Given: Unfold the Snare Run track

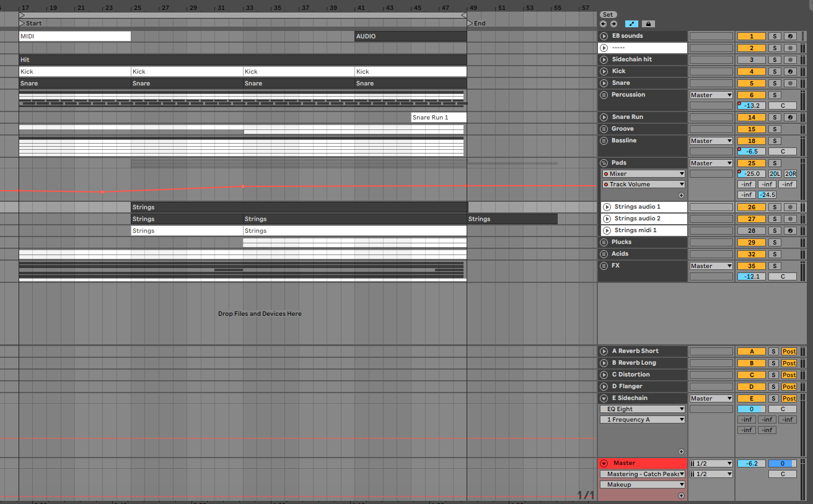Looking at the screenshot, I should [x=604, y=117].
